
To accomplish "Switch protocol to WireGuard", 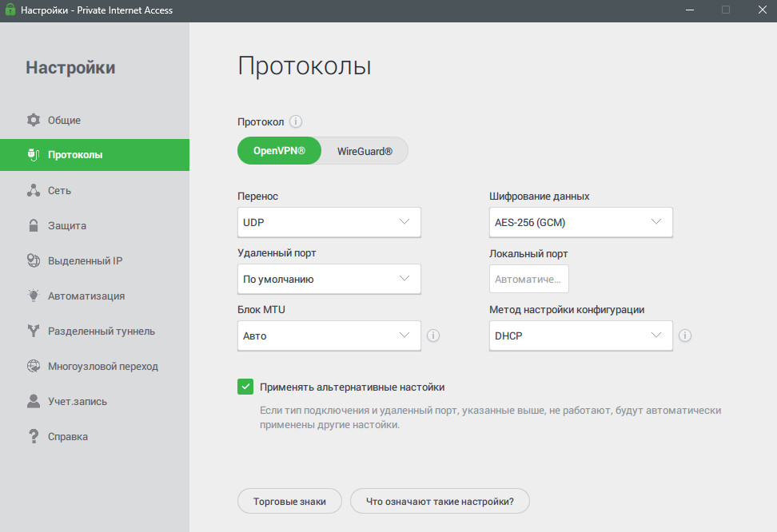I will [x=365, y=151].
